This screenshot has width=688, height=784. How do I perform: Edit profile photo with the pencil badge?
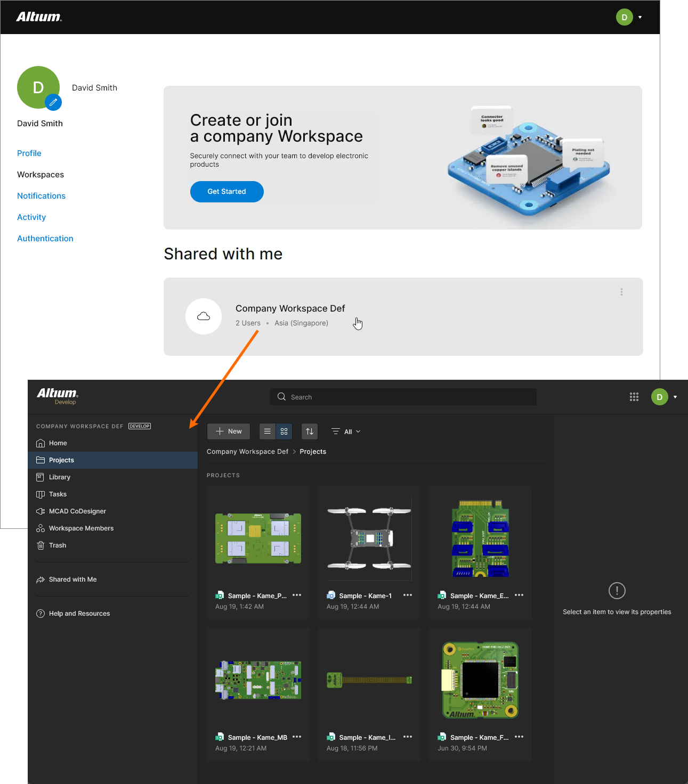53,102
